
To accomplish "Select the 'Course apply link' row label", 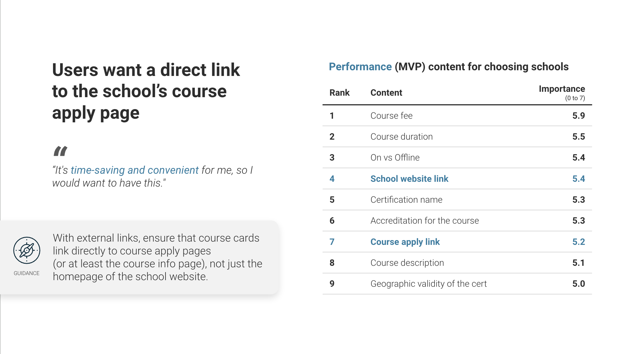I will pos(405,242).
